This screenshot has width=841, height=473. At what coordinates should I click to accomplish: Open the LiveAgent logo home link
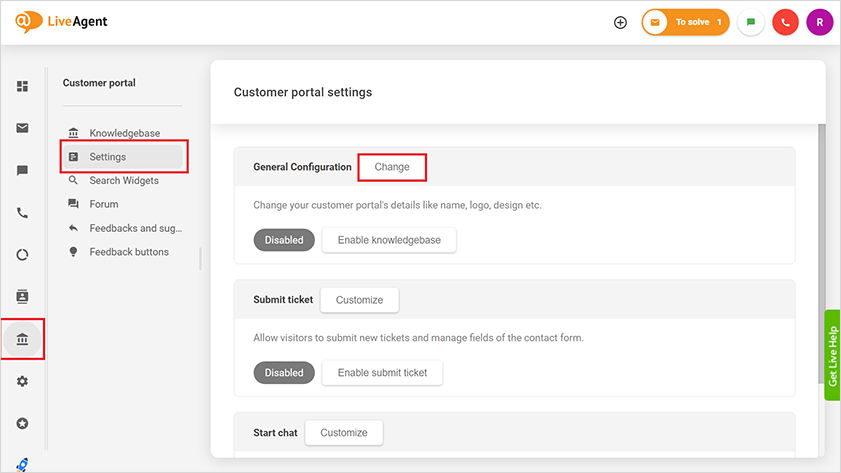point(61,22)
